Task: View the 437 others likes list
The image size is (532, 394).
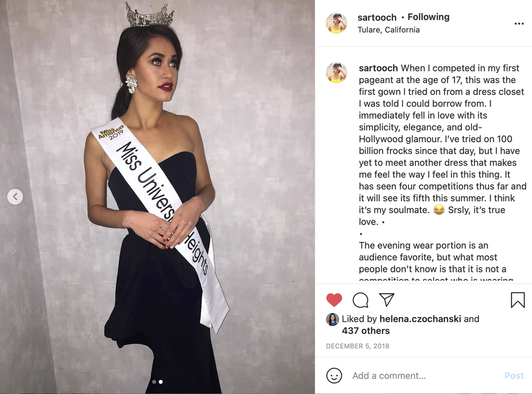Action: click(366, 331)
